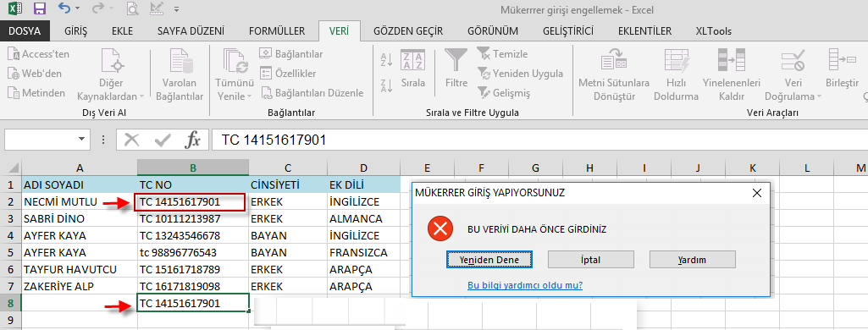This screenshot has width=868, height=330.
Task: Expand the Customize Quick Access Toolbar arrow
Action: (x=177, y=8)
